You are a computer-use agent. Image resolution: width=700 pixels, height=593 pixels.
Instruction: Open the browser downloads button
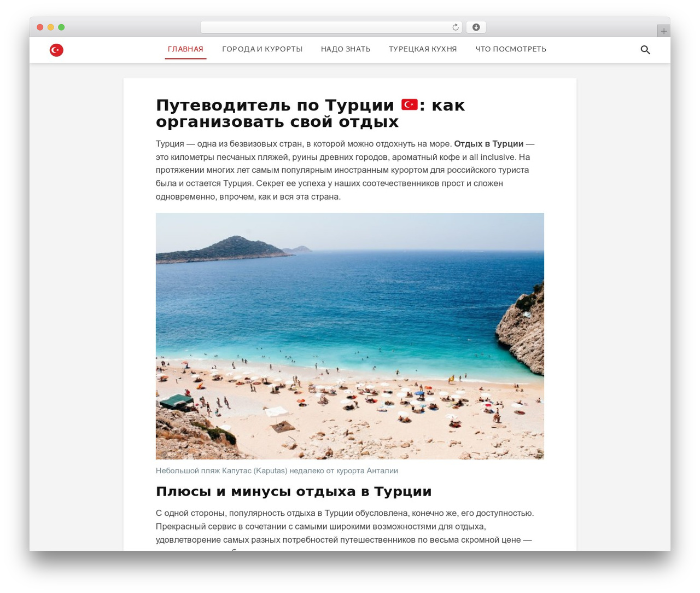click(x=476, y=27)
